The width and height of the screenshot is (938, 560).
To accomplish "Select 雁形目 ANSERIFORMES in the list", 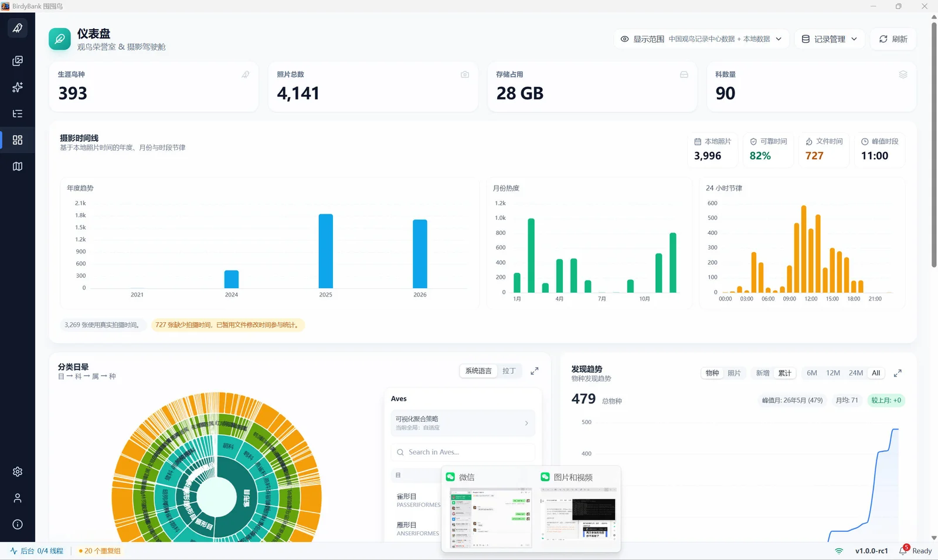I will [x=417, y=528].
